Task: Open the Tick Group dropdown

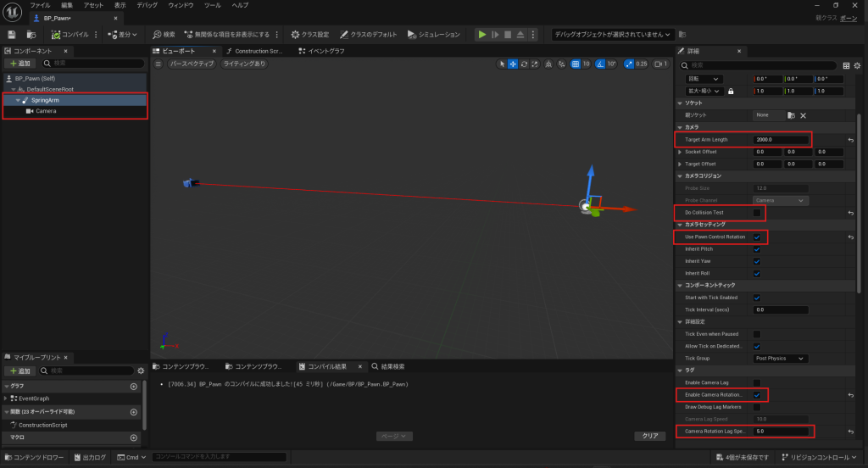Action: tap(780, 359)
